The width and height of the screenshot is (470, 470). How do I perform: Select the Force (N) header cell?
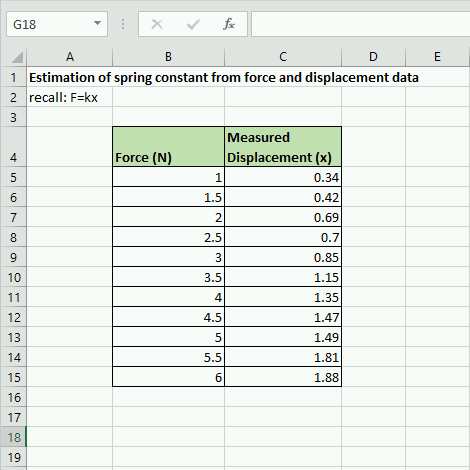(169, 147)
